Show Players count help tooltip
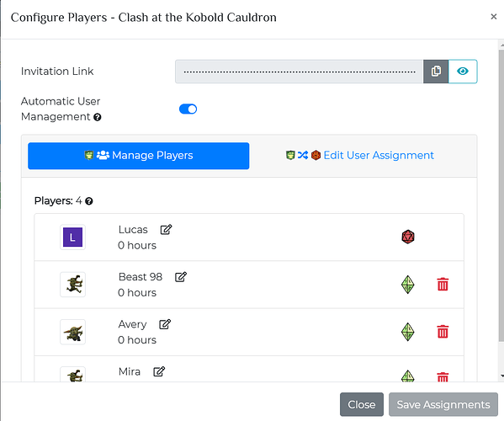The image size is (504, 421). [x=89, y=201]
